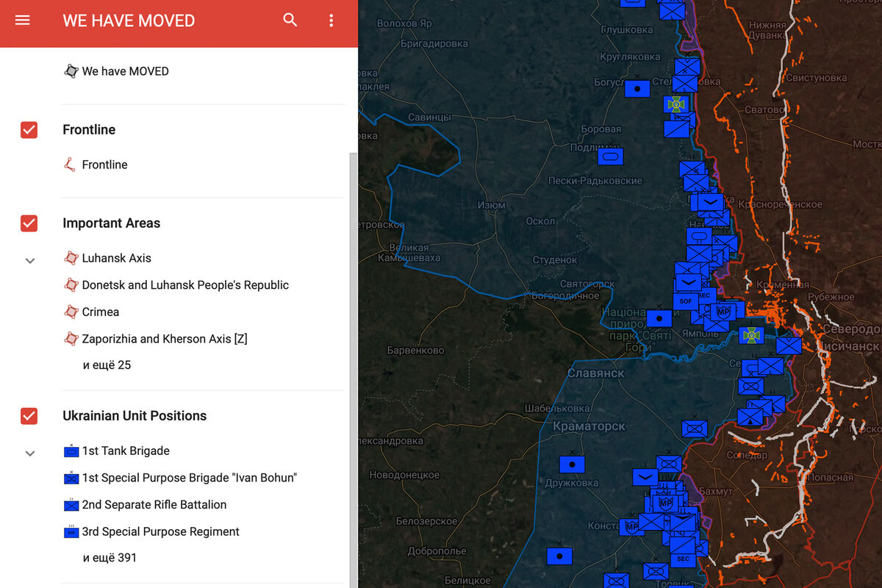
Task: Open the hamburger menu in header
Action: coord(23,21)
